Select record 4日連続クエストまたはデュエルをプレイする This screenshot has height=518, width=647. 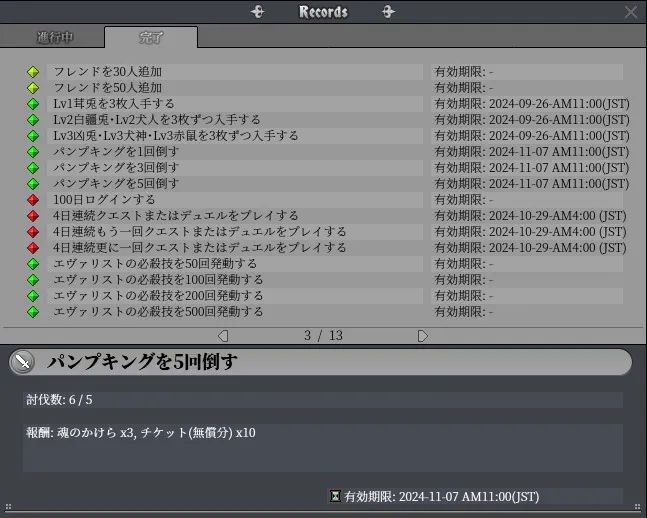coord(235,216)
